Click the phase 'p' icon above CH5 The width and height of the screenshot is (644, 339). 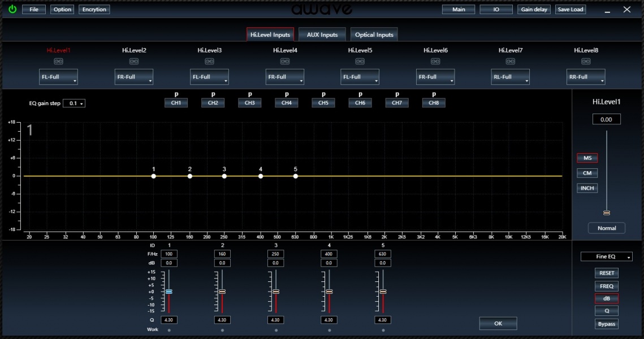(x=323, y=94)
